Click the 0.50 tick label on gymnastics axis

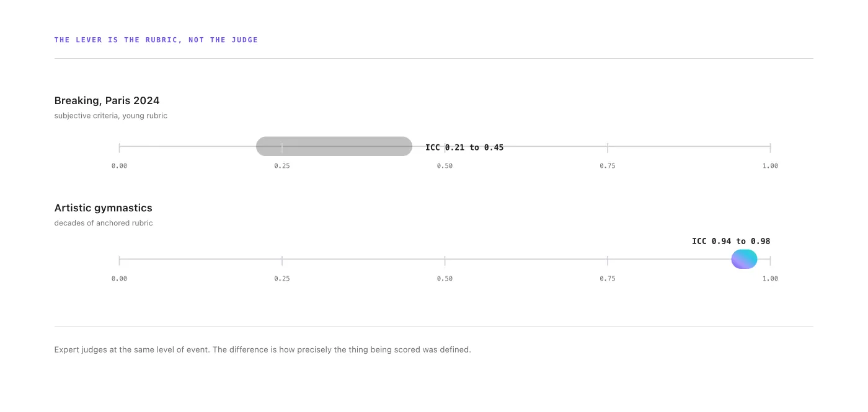[445, 279]
